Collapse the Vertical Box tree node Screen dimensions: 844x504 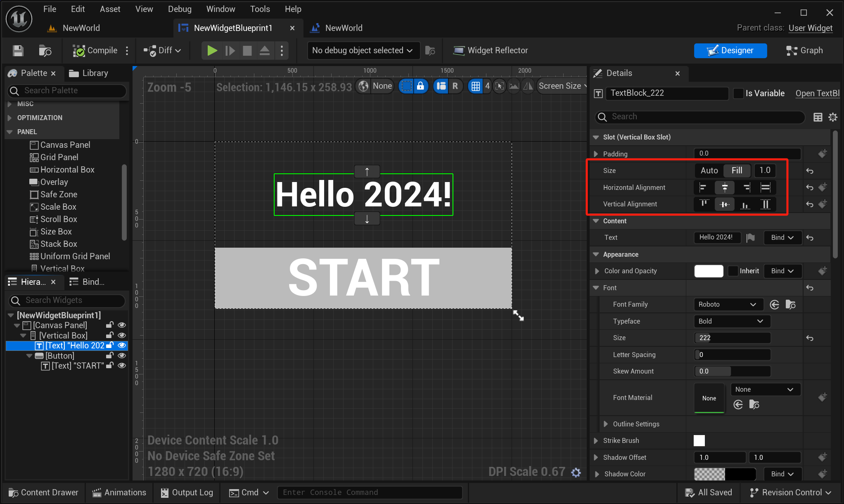(x=23, y=336)
